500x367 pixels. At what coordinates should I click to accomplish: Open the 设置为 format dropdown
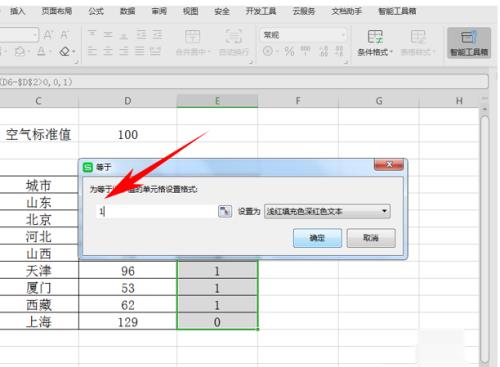pyautogui.click(x=327, y=211)
